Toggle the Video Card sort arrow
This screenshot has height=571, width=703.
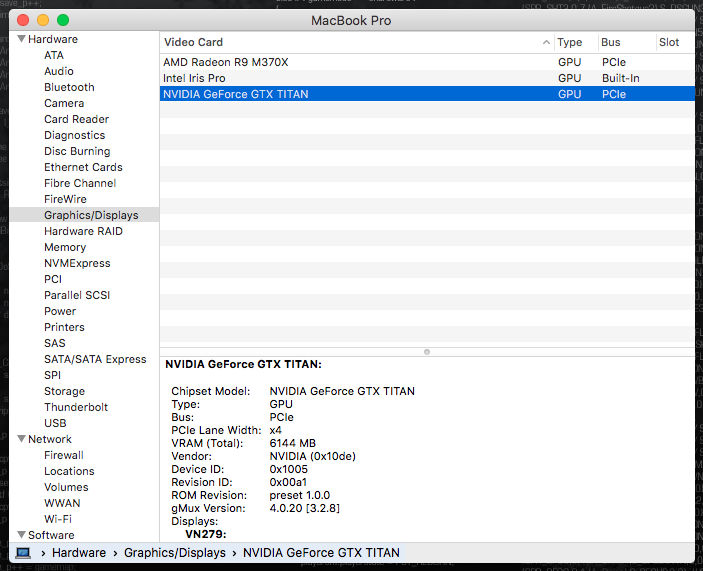point(546,42)
